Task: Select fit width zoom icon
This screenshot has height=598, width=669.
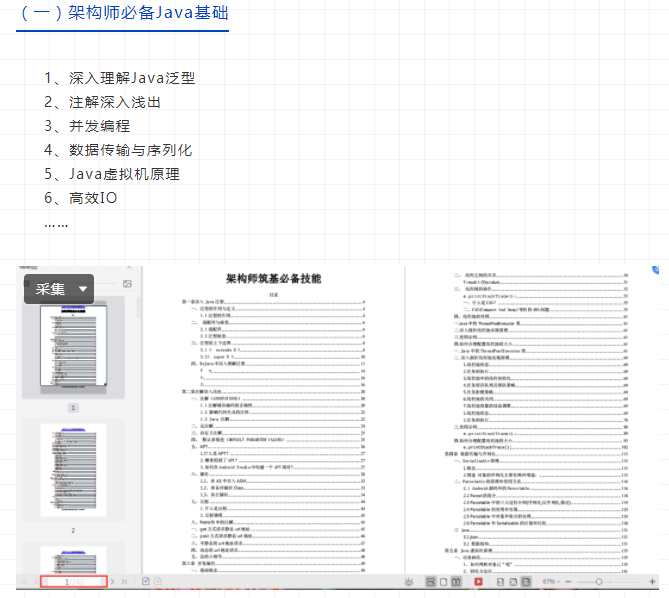Action: [526, 582]
